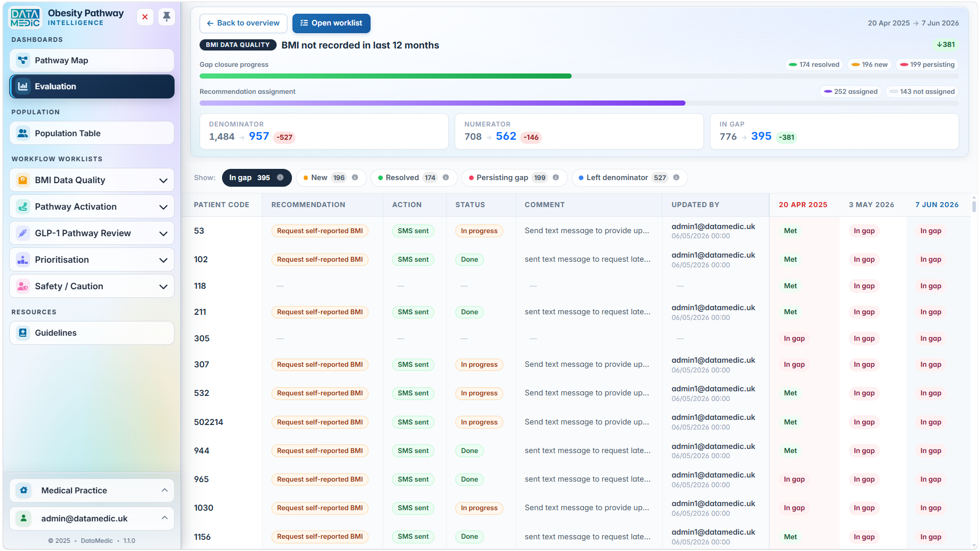Click the DataMedic logo
This screenshot has width=980, height=551.
25,18
